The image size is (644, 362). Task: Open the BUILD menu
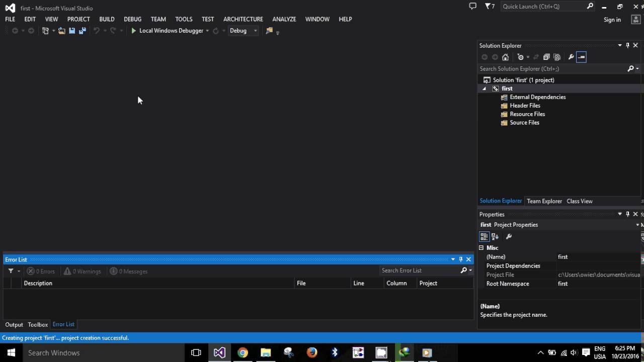(107, 19)
